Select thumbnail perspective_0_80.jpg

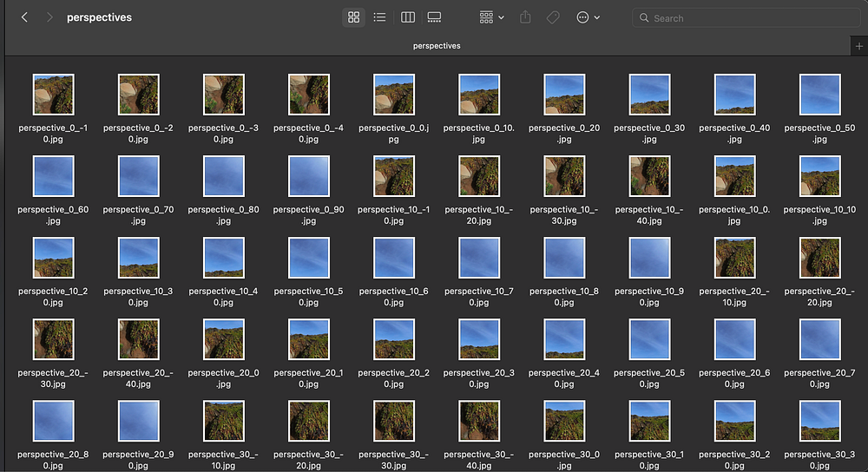(x=224, y=176)
